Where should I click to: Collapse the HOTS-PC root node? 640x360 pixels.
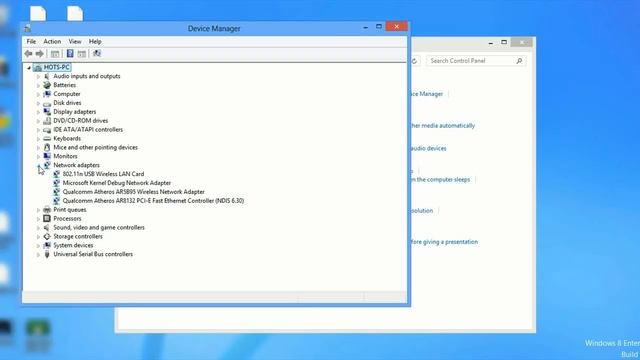click(29, 68)
